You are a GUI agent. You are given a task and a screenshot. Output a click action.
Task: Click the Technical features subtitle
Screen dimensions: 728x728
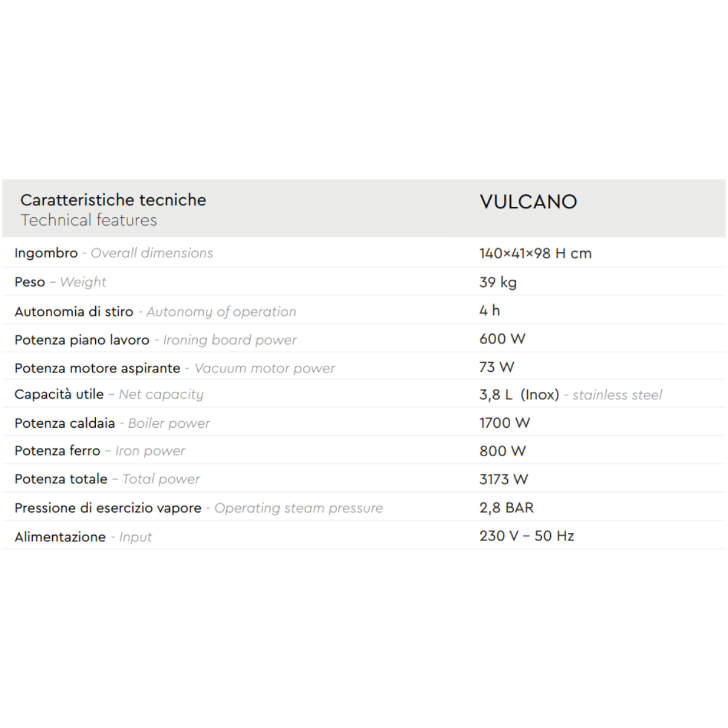tap(89, 220)
